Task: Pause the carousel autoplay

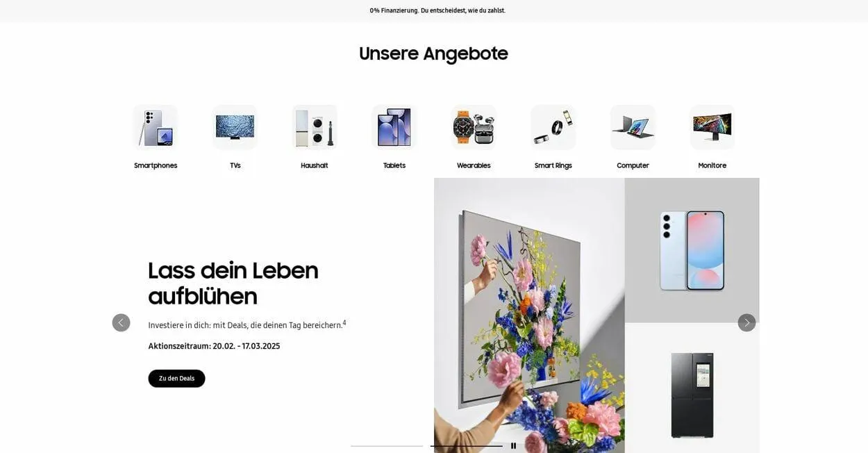Action: tap(513, 446)
